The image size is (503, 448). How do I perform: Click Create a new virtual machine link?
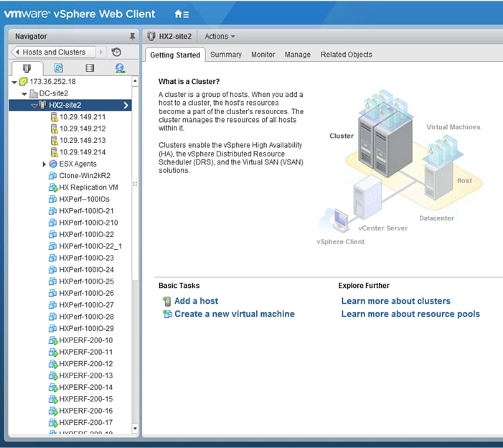tap(235, 314)
